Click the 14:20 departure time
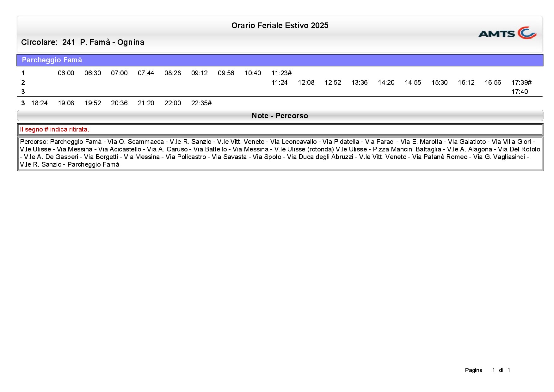This screenshot has height=392, width=554. tap(386, 83)
